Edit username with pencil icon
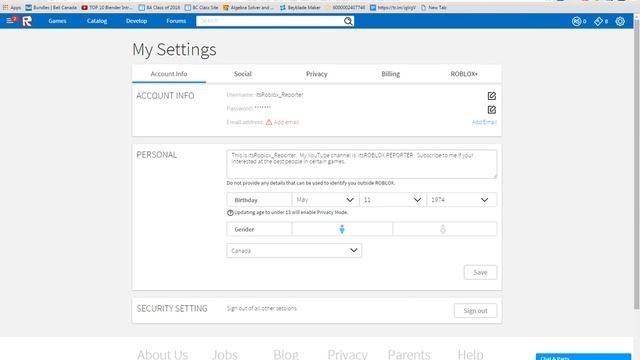The image size is (640, 360). coord(491,96)
